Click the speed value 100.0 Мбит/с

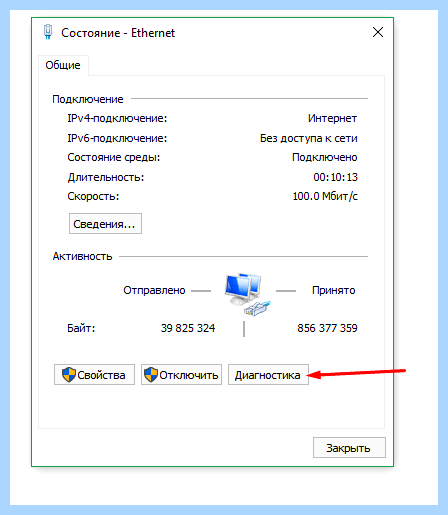[x=325, y=196]
